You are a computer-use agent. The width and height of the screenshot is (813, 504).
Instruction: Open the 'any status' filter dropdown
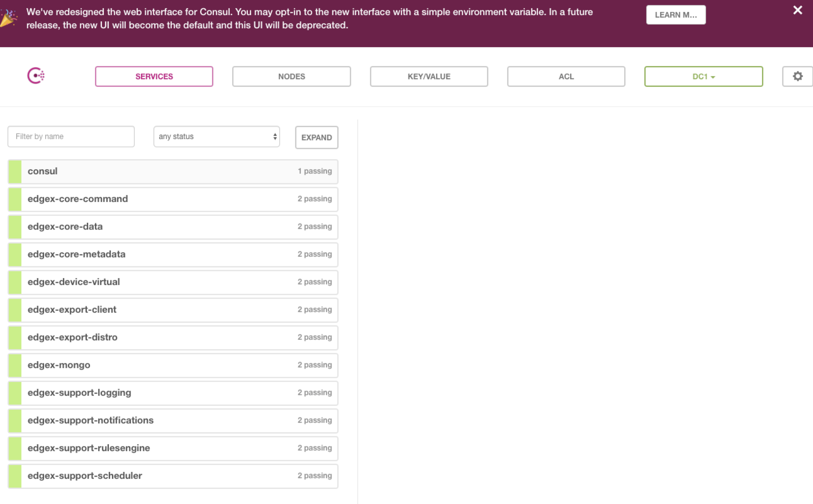tap(216, 137)
